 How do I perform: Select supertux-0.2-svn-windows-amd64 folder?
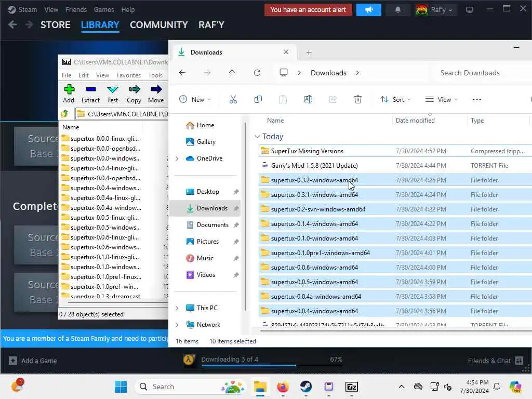click(x=395, y=209)
